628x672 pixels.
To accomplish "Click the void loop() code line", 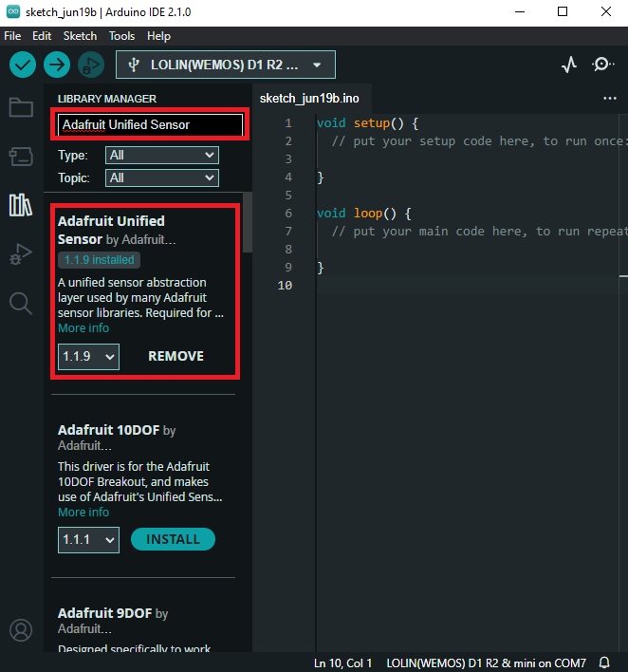I will [364, 214].
